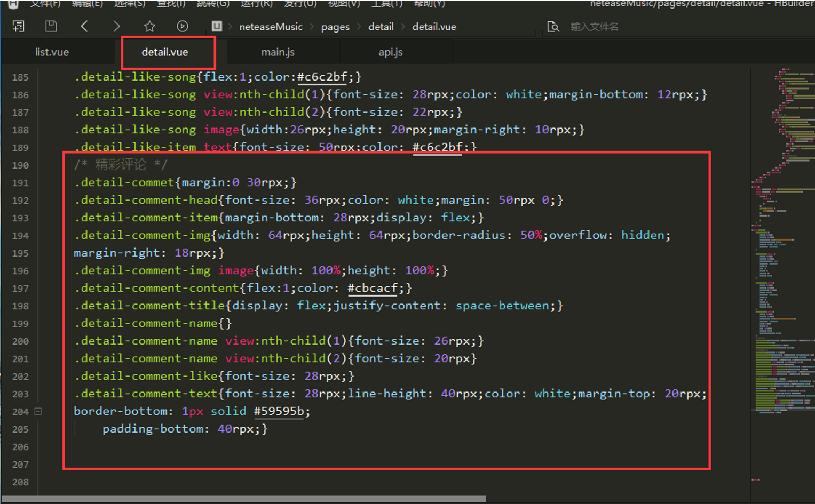The width and height of the screenshot is (815, 504).
Task: Click the .detail-commet selector on line 191
Action: pos(124,182)
